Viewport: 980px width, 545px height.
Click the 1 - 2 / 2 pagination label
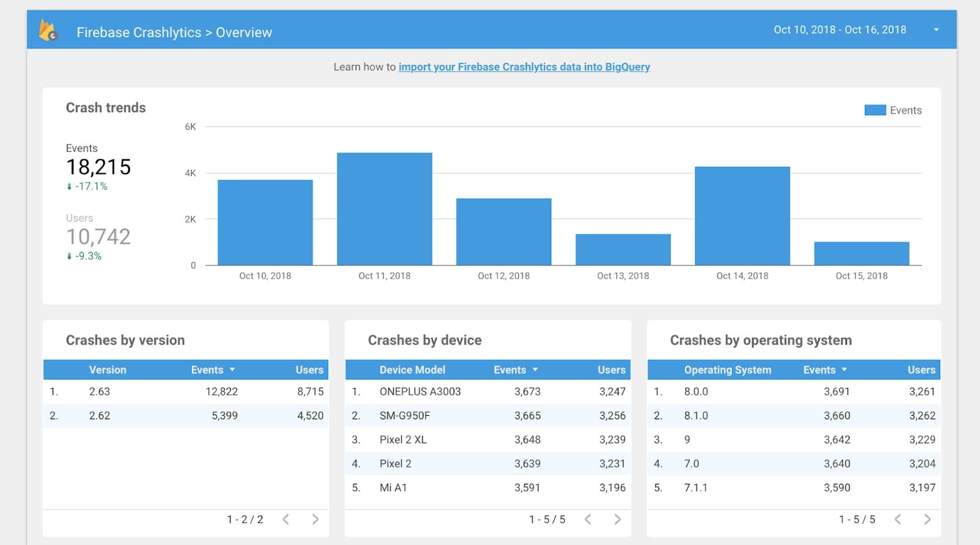(245, 519)
